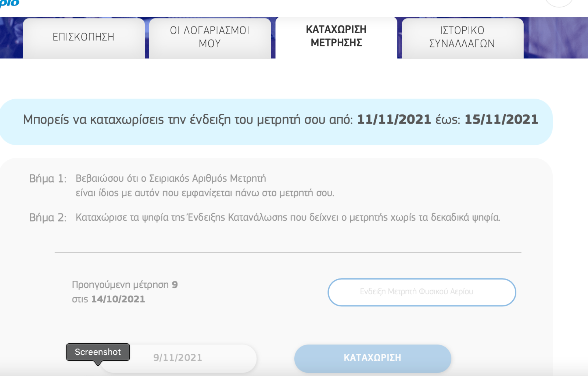This screenshot has height=376, width=588.
Task: Open the circular profile button top-right
Action: [x=559, y=3]
